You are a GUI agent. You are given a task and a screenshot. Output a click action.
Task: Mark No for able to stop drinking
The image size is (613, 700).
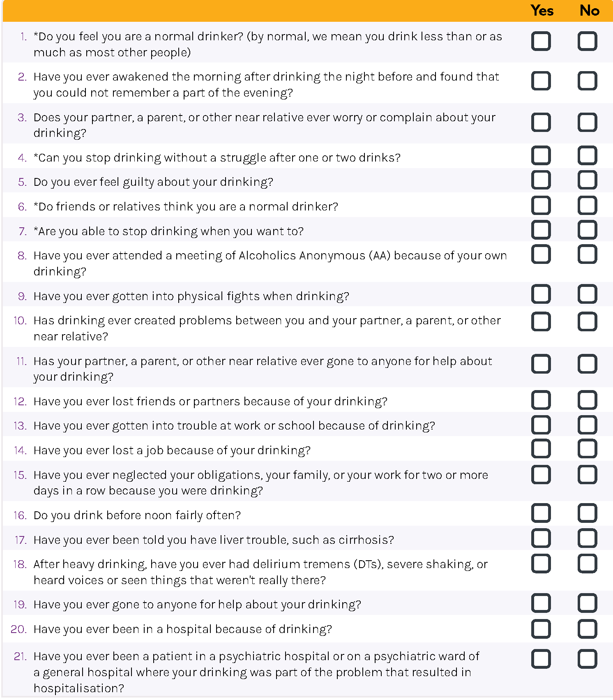pyautogui.click(x=587, y=230)
